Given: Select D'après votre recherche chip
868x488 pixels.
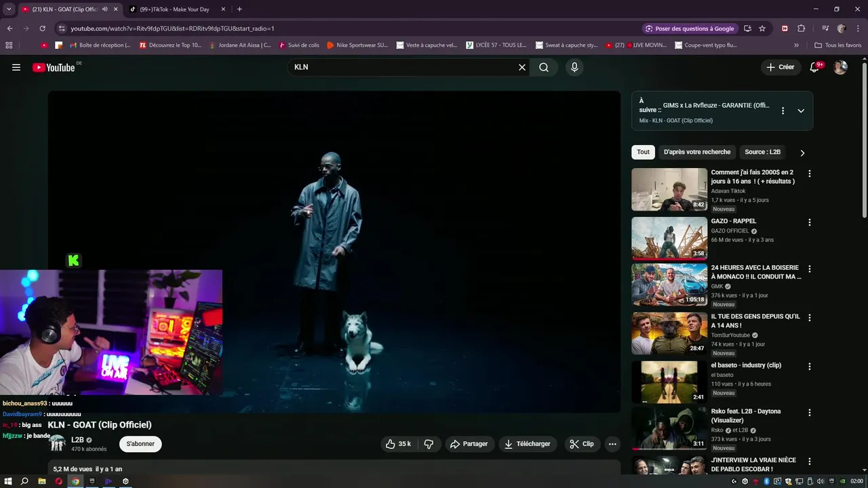Looking at the screenshot, I should pos(697,152).
